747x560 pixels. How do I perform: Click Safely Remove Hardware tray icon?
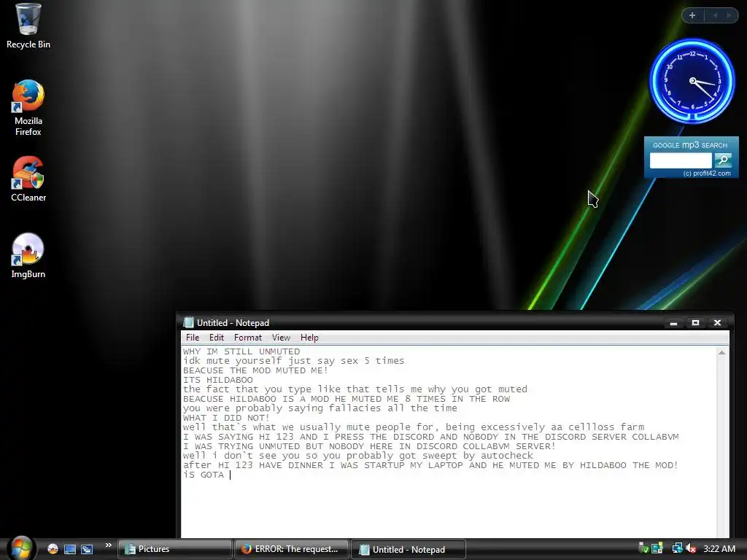point(643,548)
